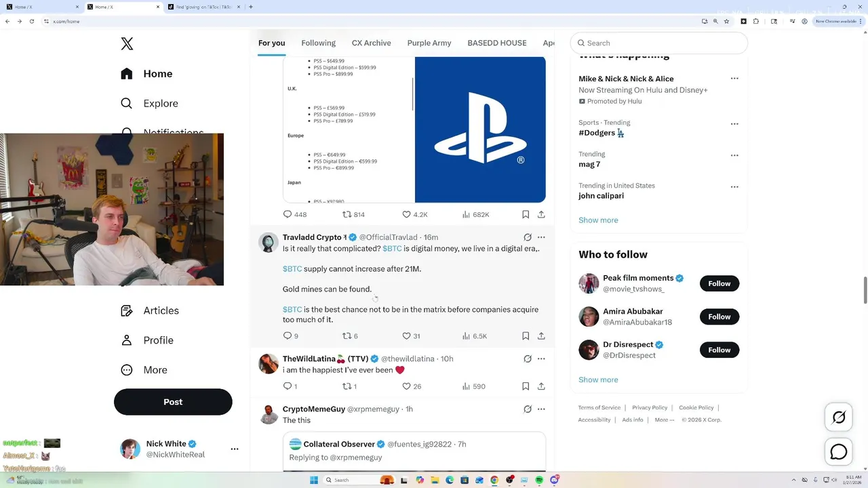Open more options on TheWildLatina's post

[x=541, y=359]
